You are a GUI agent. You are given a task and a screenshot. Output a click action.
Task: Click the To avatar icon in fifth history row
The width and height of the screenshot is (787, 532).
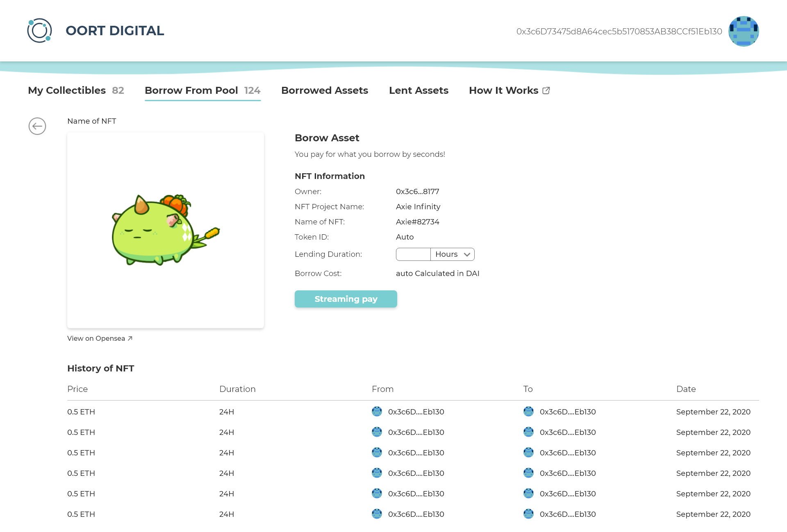[x=528, y=494]
